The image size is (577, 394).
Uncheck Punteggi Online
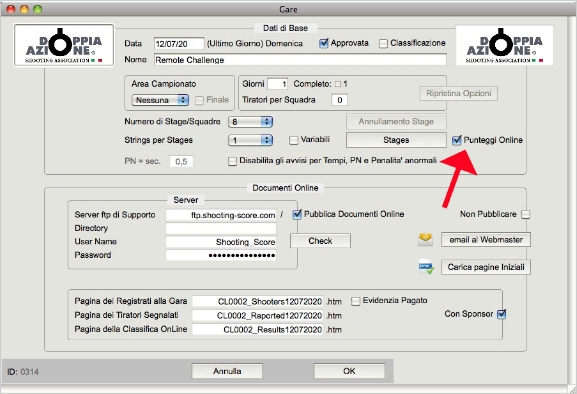[x=457, y=140]
